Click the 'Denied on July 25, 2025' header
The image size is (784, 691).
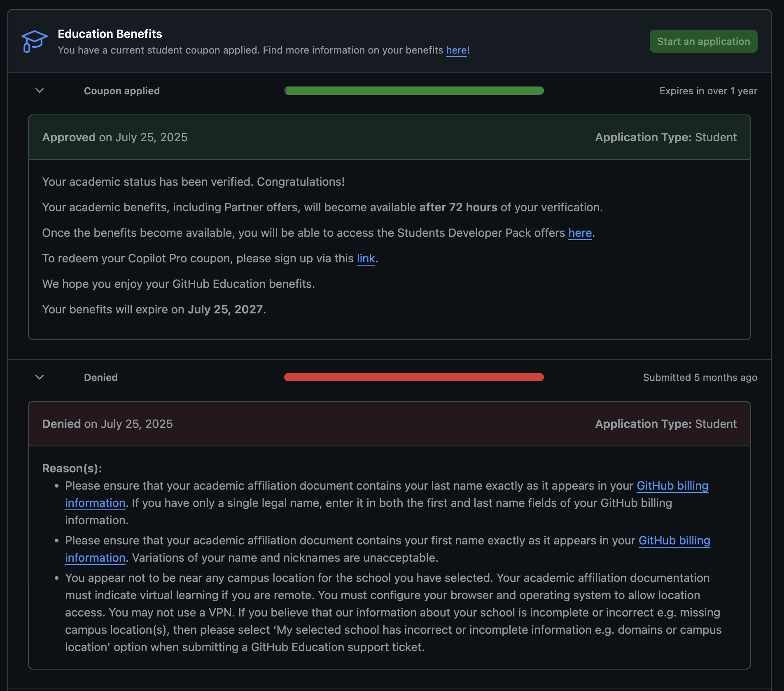[x=107, y=424]
